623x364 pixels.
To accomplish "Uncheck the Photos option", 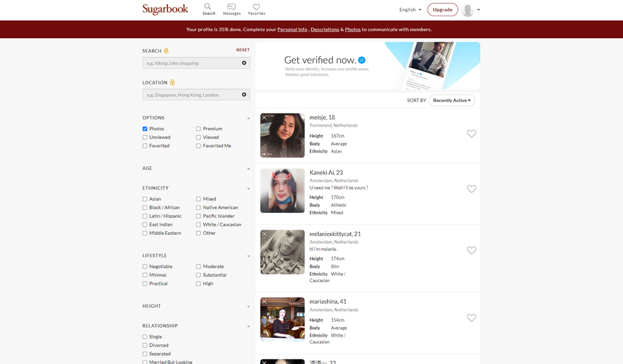I will click(x=145, y=128).
